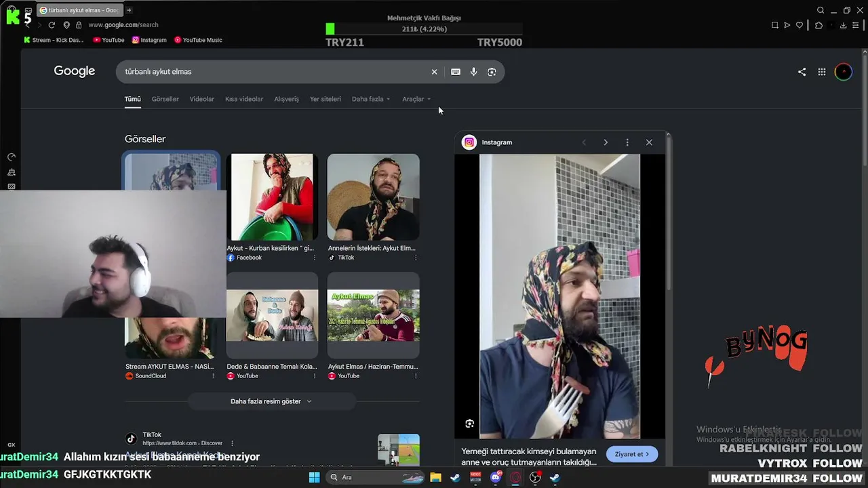Open options for the Facebook image result
868x488 pixels.
(x=314, y=258)
